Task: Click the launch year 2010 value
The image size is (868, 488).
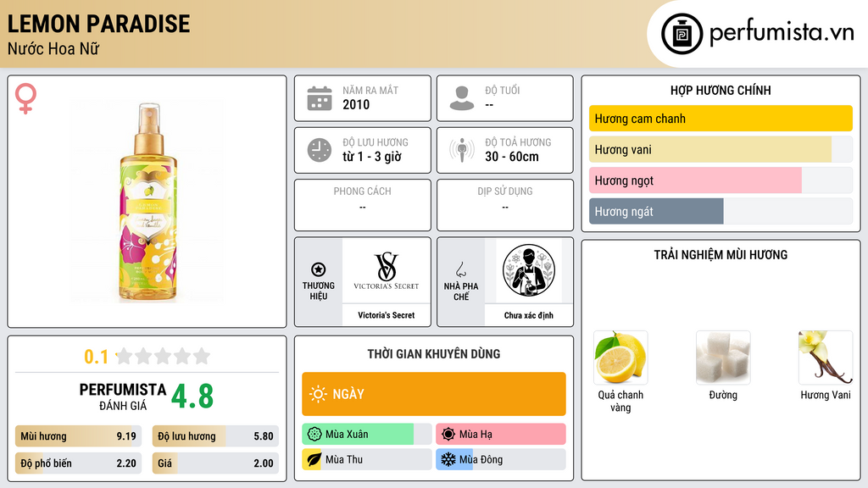Action: (x=356, y=104)
